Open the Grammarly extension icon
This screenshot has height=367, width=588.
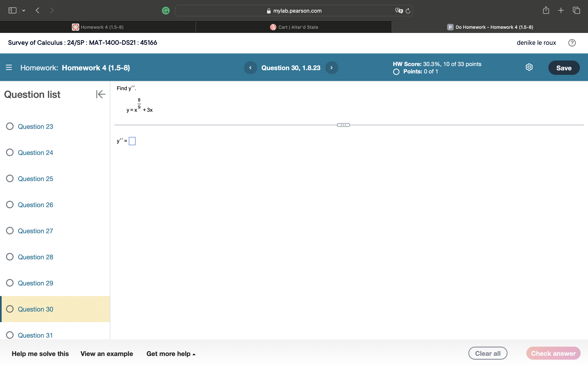tap(166, 10)
